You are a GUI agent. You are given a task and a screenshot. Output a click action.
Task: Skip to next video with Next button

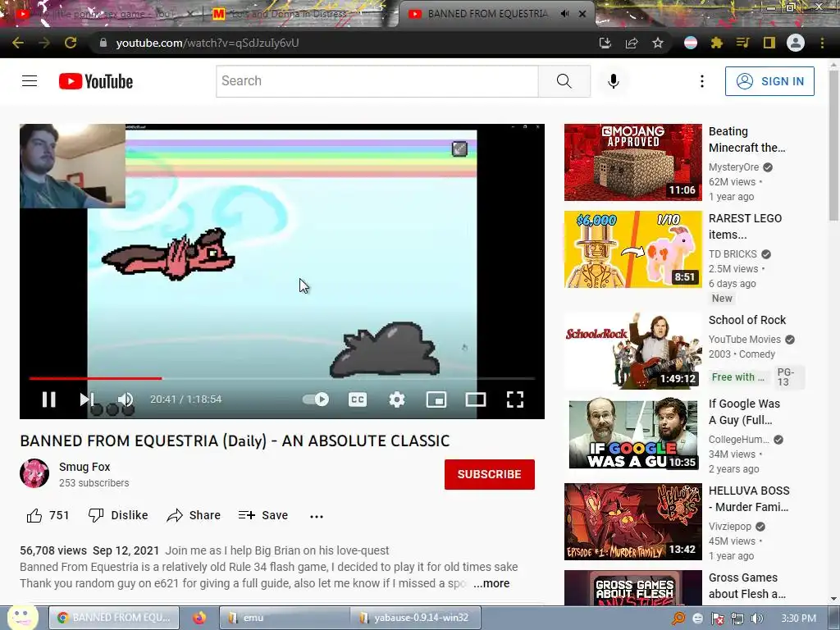(86, 399)
